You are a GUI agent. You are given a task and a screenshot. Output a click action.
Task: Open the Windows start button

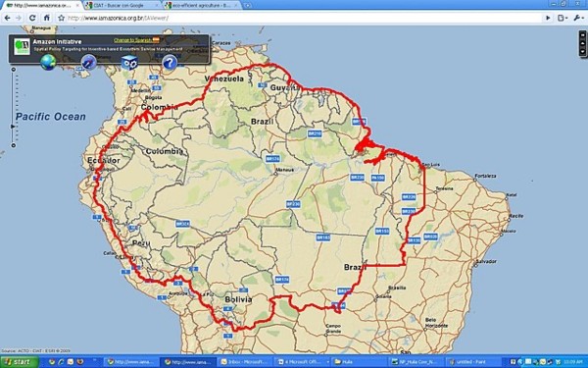[x=20, y=362]
